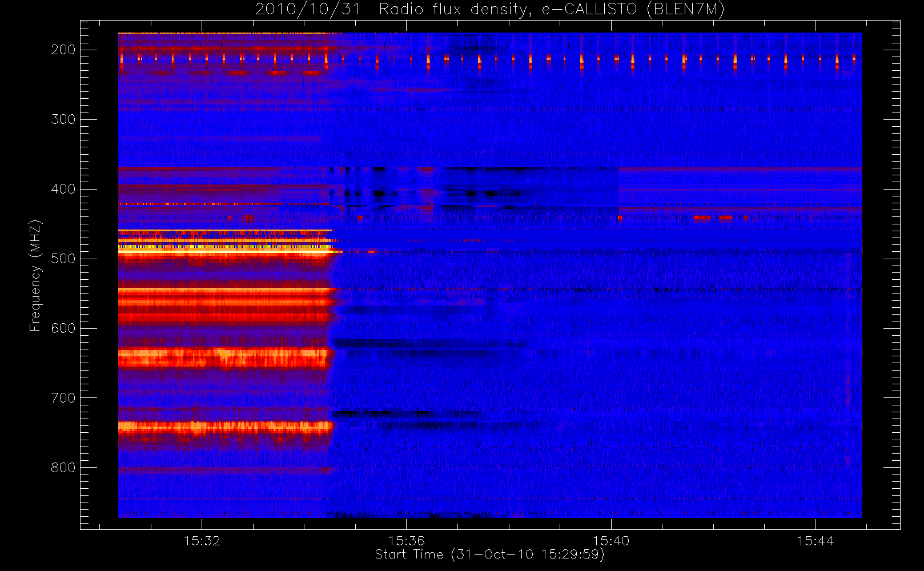Viewport: 924px width, 571px height.
Task: Click the 700 frequency tick label
Action: point(63,398)
